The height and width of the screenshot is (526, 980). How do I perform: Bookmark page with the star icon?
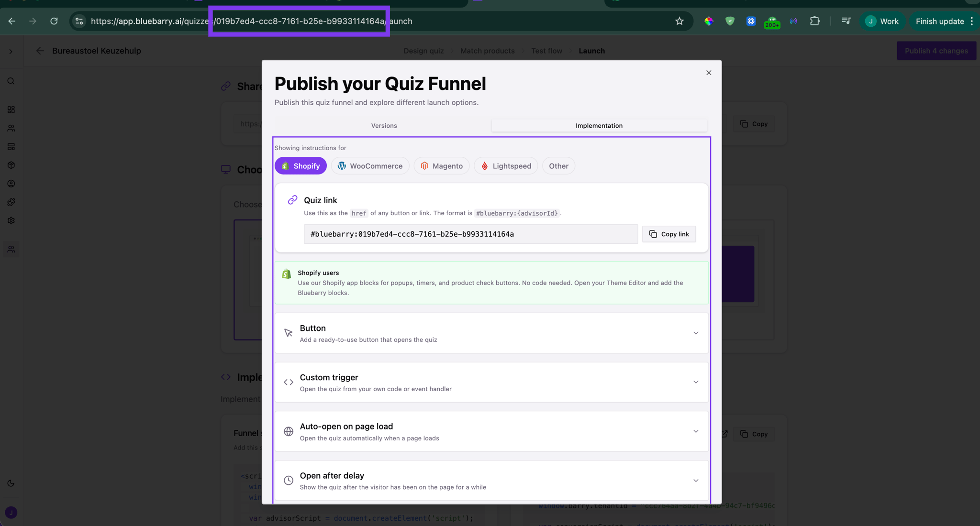679,21
